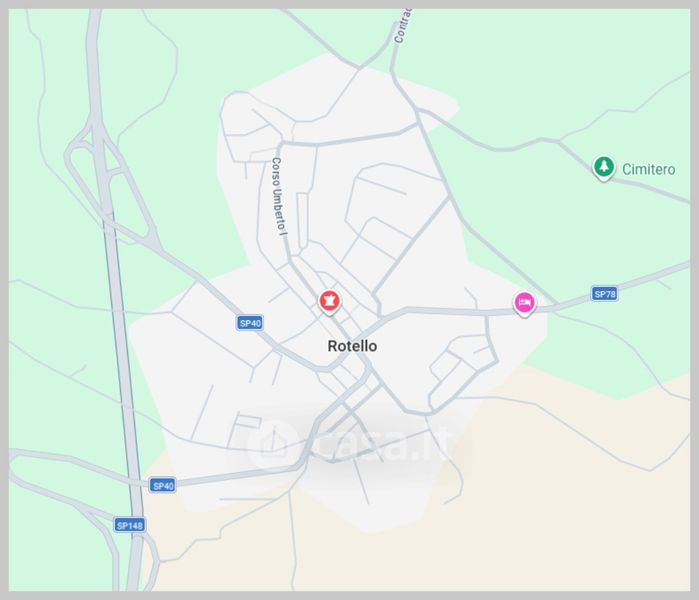Click the SP78 road shield
The height and width of the screenshot is (600, 699).
click(604, 294)
